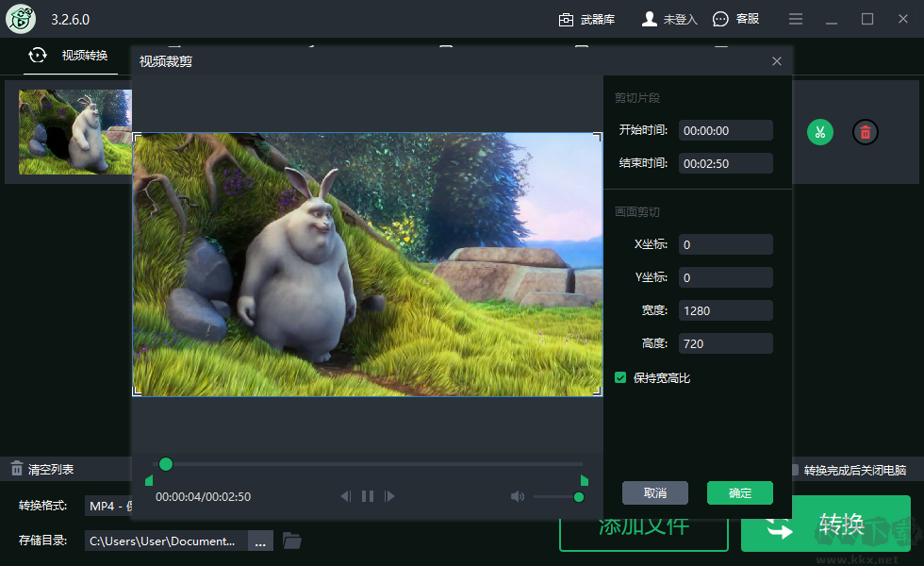Click the Y坐标 input field

point(725,277)
